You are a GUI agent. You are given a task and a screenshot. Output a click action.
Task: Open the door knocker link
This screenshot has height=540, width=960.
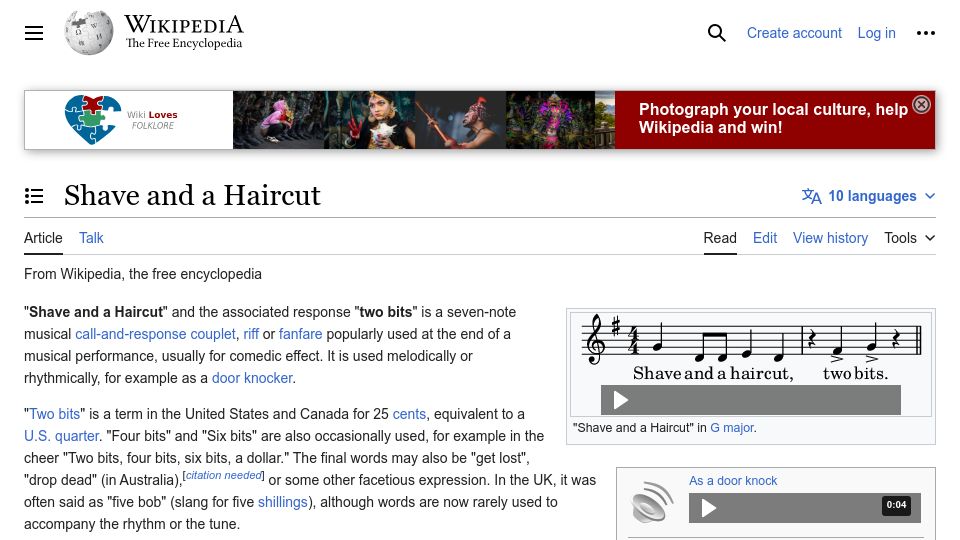click(252, 378)
